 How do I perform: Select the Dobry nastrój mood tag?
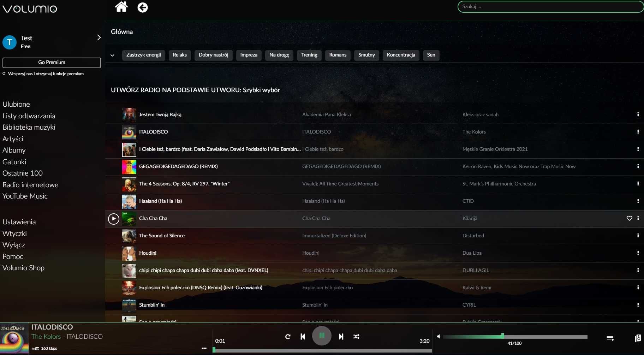pos(213,55)
